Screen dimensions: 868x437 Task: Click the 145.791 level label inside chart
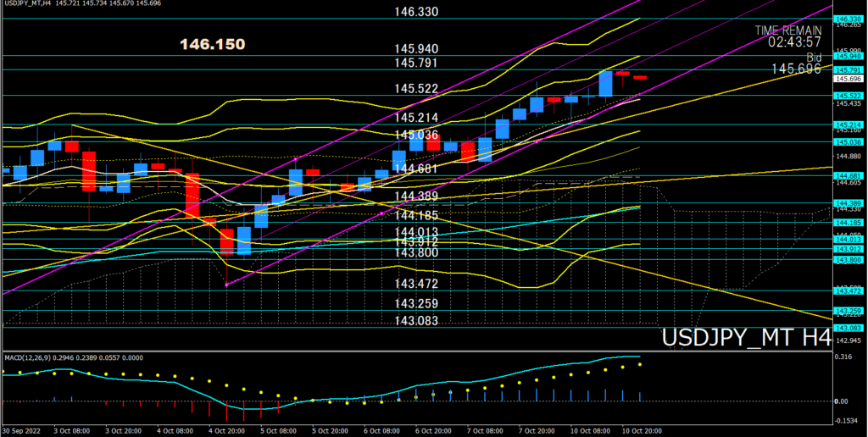click(416, 63)
